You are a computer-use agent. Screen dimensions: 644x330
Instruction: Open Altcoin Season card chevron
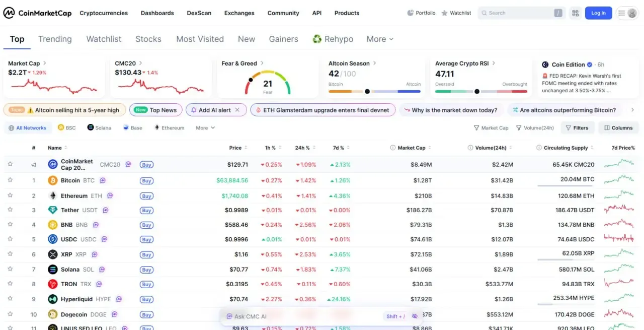tap(375, 63)
